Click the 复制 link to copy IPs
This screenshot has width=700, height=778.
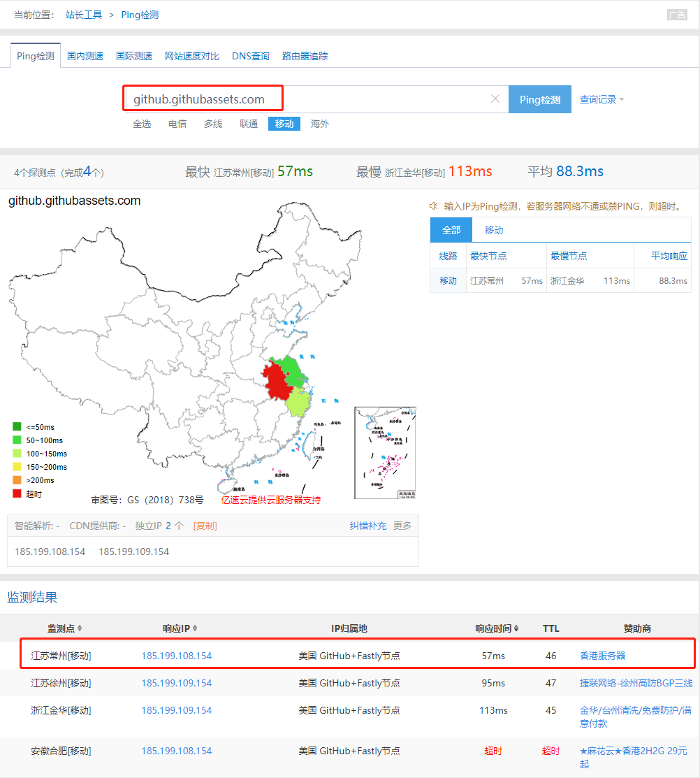click(x=205, y=526)
